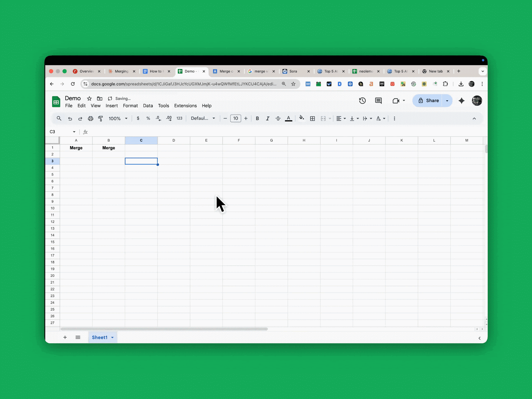Expand the zoom level 100% dropdown
Viewport: 532px width, 399px height.
click(126, 118)
